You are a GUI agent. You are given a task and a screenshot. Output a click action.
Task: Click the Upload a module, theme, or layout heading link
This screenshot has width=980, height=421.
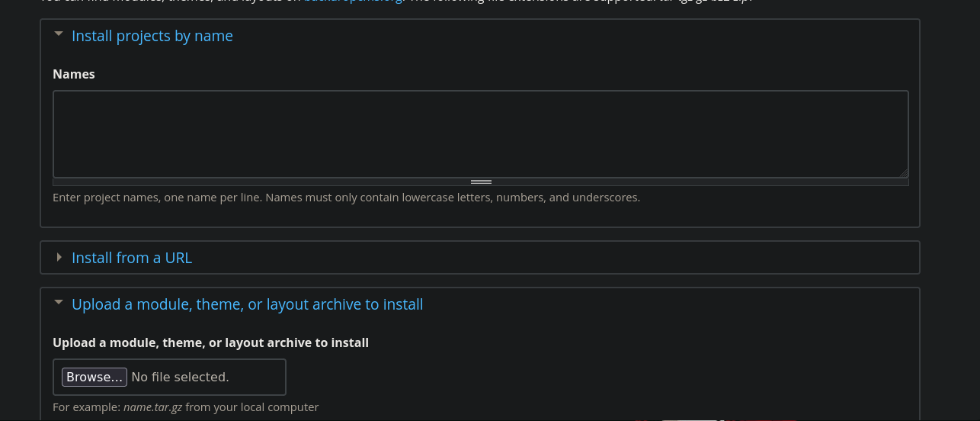[247, 304]
